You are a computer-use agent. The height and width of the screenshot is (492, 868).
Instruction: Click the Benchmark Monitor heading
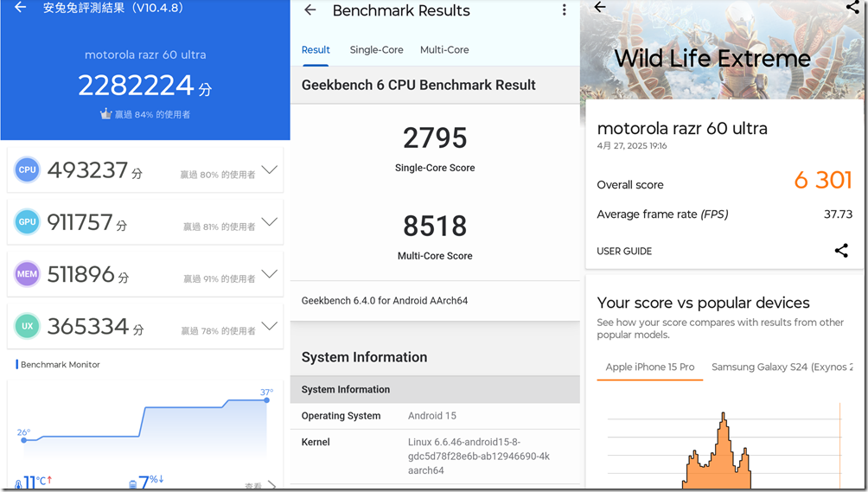61,365
